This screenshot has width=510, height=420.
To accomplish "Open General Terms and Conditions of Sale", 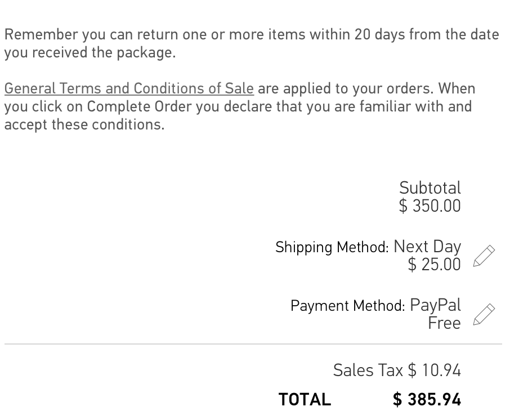I will coord(129,89).
